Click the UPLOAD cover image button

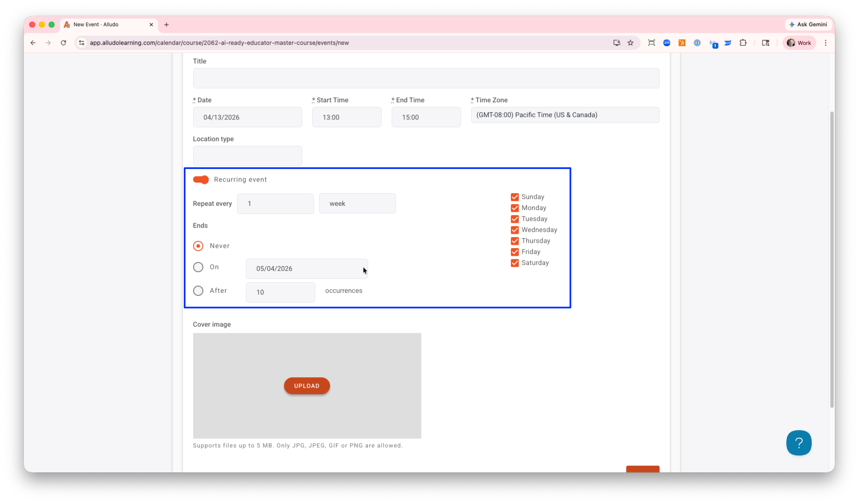point(307,386)
